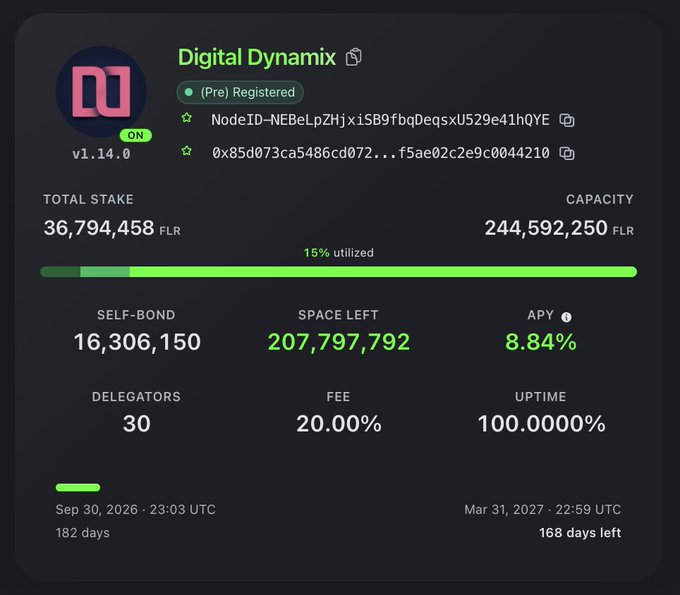Click version label v1.14.0
The image size is (680, 595).
coord(101,154)
